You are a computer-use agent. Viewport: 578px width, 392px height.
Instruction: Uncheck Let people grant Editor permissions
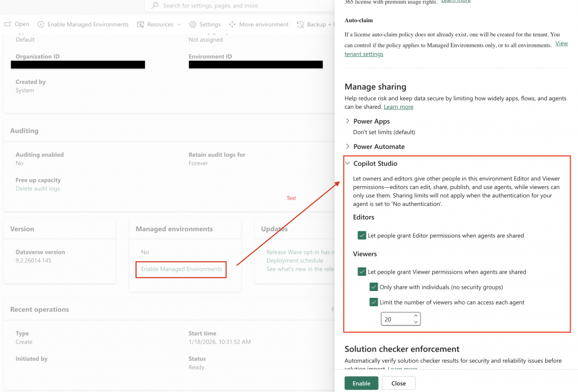[x=362, y=235]
